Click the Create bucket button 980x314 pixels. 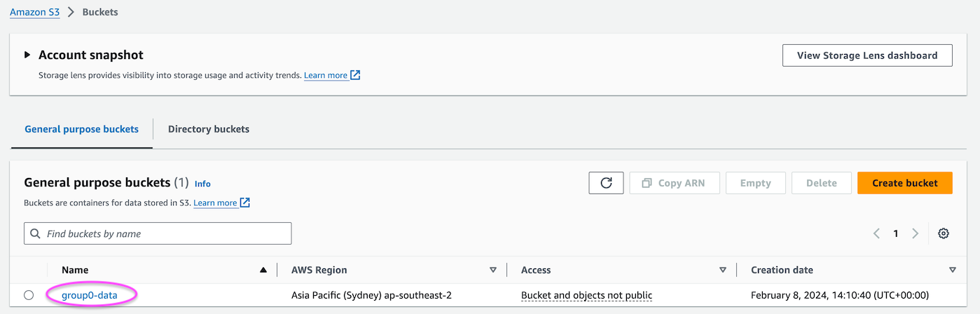tap(904, 183)
